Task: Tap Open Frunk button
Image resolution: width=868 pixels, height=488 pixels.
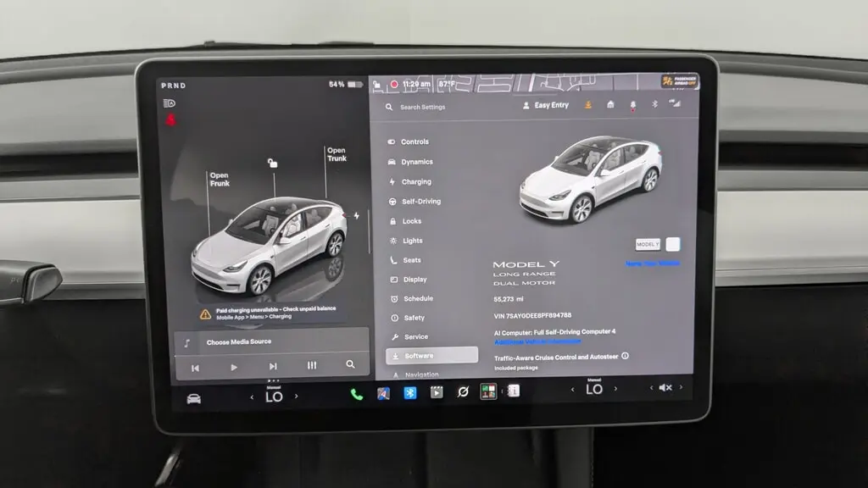Action: [220, 180]
